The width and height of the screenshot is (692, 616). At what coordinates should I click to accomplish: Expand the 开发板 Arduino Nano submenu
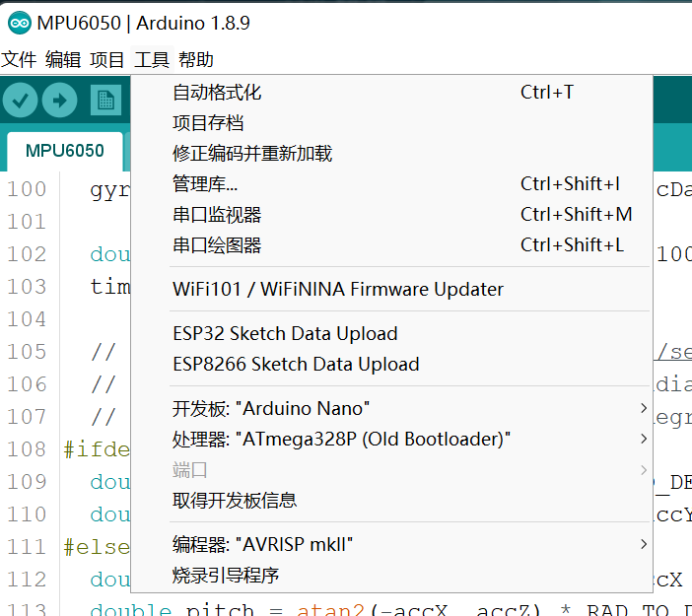point(391,409)
